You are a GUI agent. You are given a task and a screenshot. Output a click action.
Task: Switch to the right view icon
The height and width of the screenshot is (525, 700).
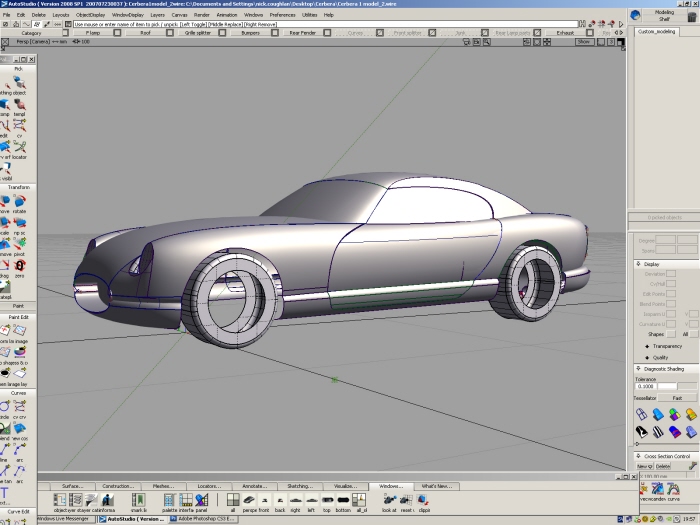(x=295, y=499)
